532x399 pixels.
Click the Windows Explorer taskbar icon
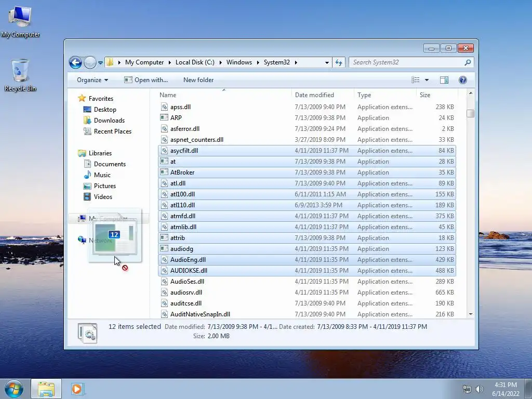[46, 389]
